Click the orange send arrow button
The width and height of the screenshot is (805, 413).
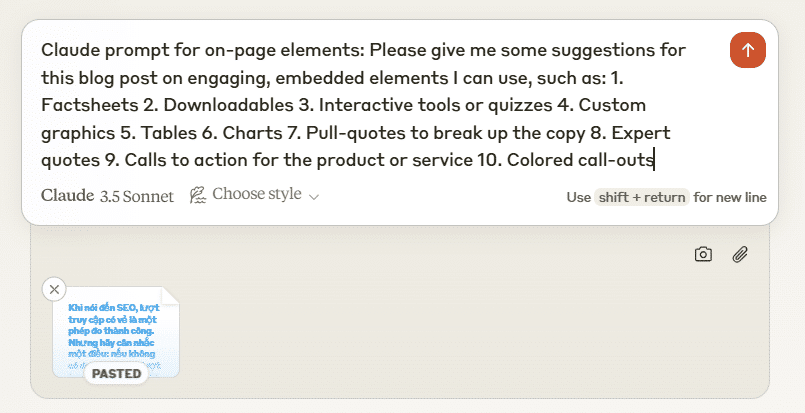tap(747, 49)
